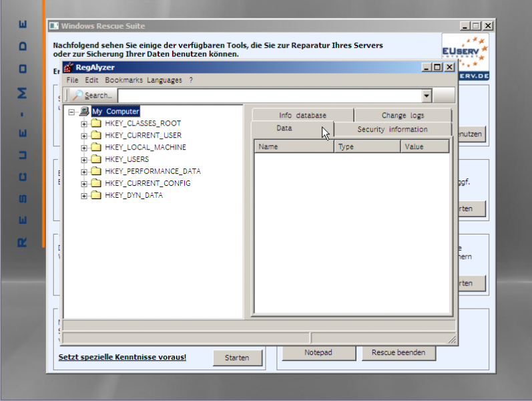Click the RegAlyzer title bar icon
The width and height of the screenshot is (532, 401).
[69, 68]
